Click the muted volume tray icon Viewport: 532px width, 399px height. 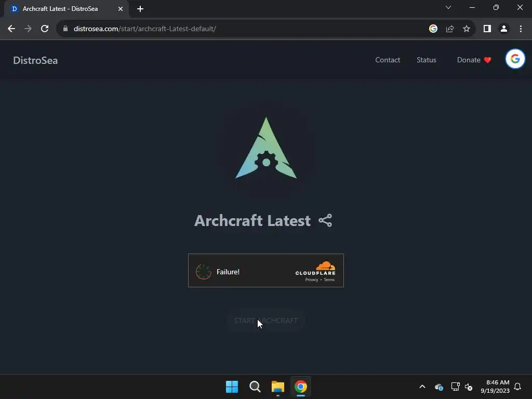(x=469, y=387)
